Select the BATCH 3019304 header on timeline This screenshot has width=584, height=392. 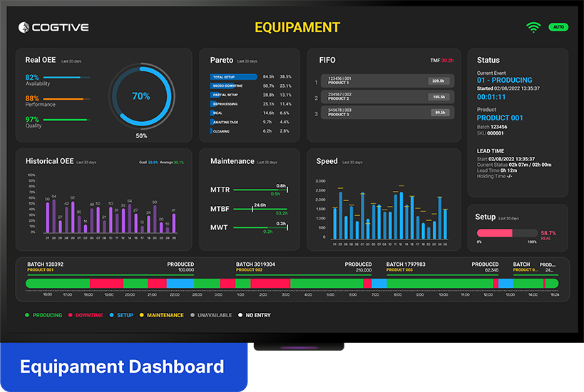coord(255,264)
